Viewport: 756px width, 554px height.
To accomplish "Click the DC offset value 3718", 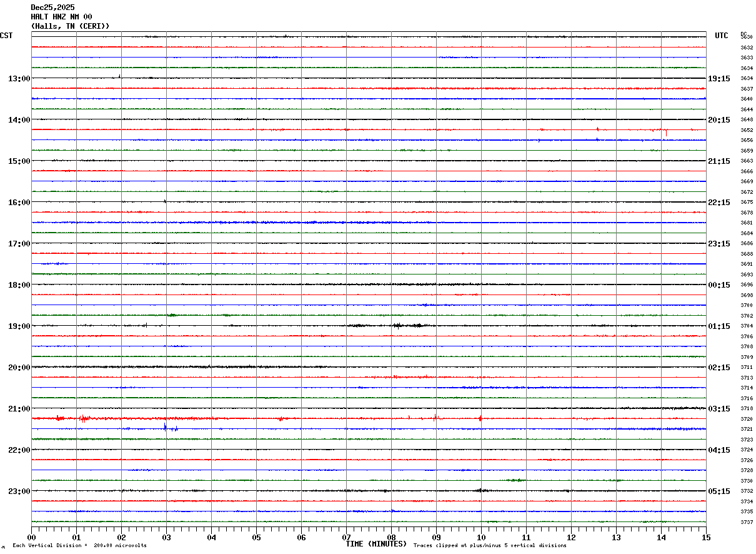I will coord(747,408).
